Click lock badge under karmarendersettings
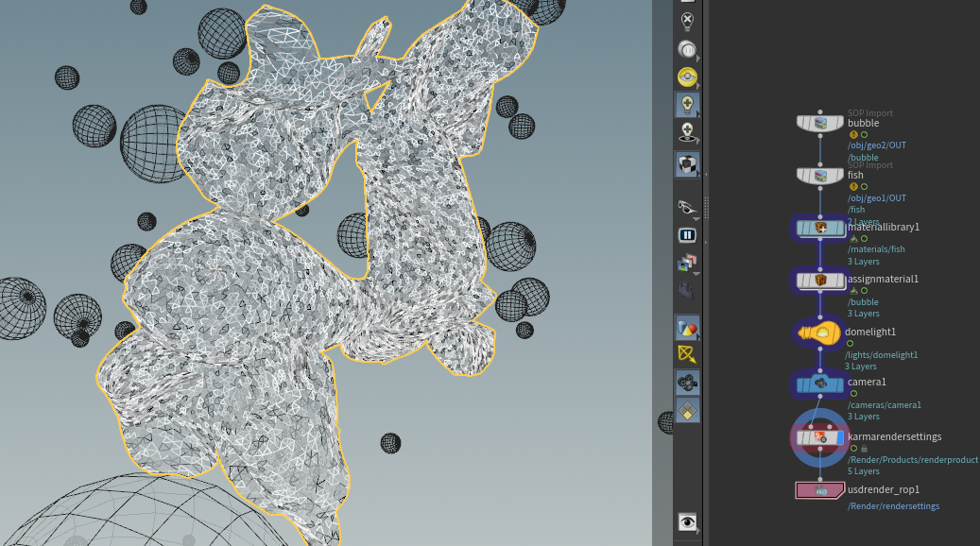Image resolution: width=980 pixels, height=546 pixels. (865, 449)
